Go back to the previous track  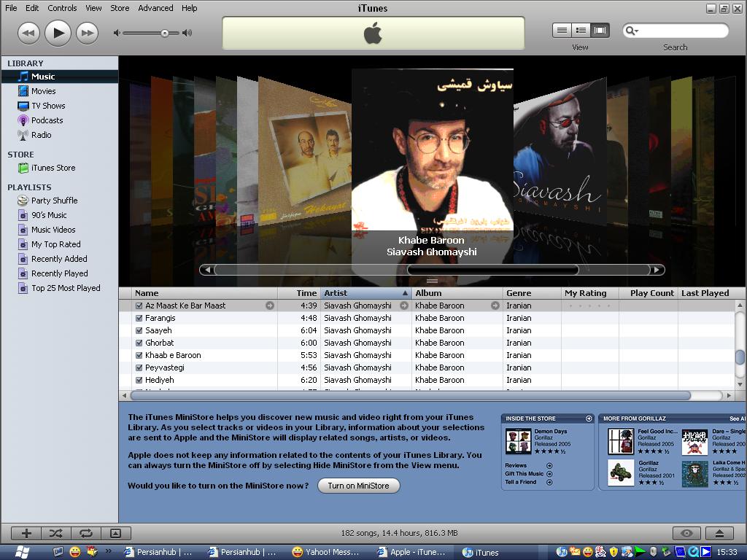click(x=28, y=32)
